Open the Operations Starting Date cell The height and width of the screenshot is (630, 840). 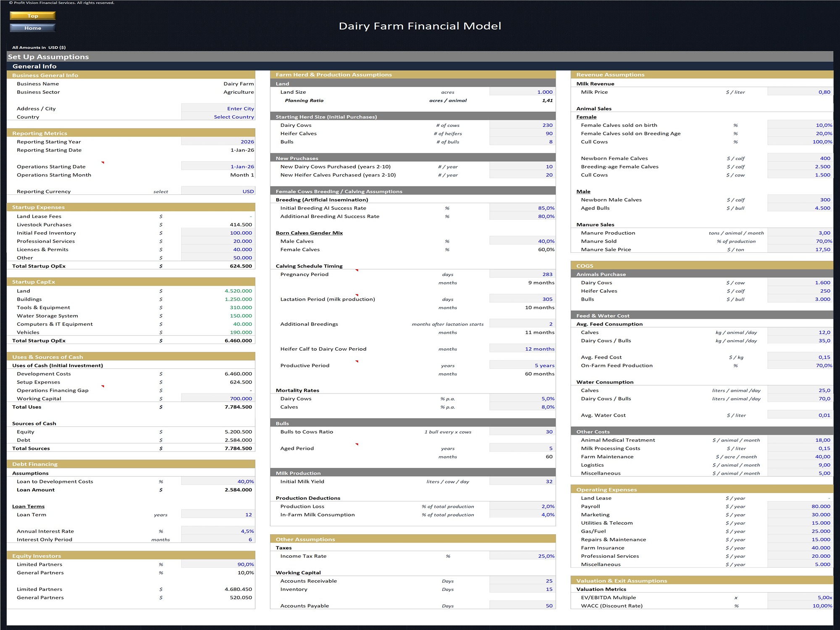coord(218,167)
